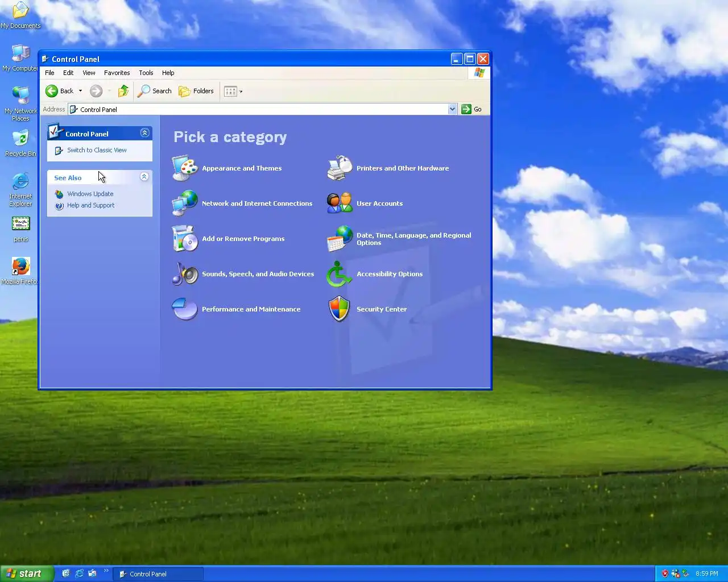Image resolution: width=728 pixels, height=582 pixels.
Task: Open the File menu
Action: pyautogui.click(x=50, y=73)
